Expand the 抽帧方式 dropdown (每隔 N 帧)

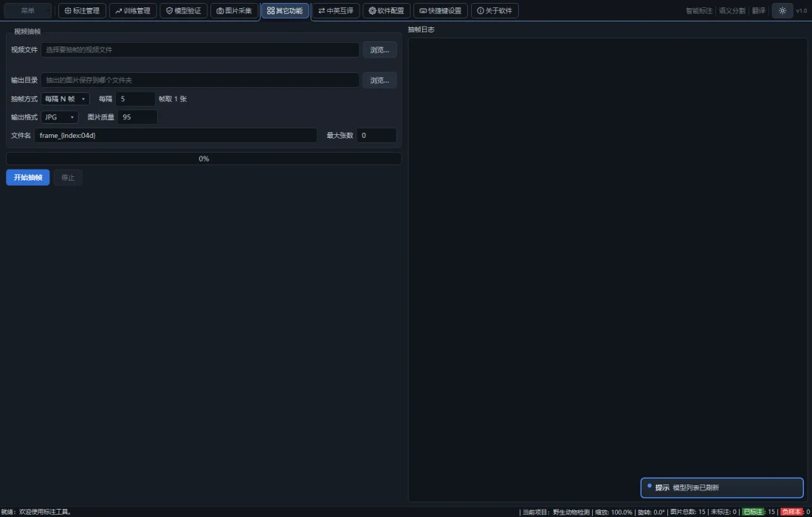[65, 99]
